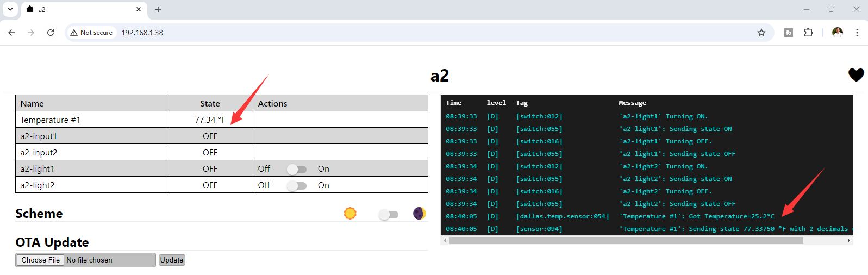This screenshot has height=275, width=868.
Task: Click the black heart icon
Action: (x=856, y=75)
